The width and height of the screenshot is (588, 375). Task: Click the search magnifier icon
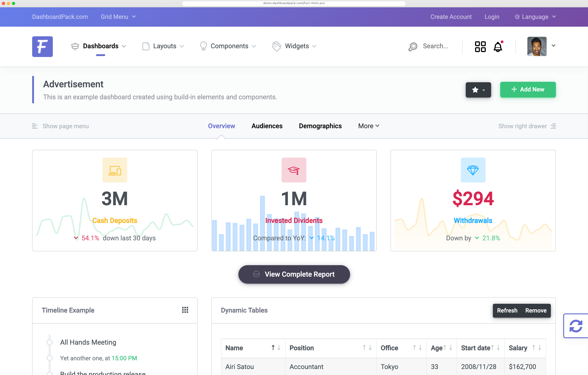point(413,46)
